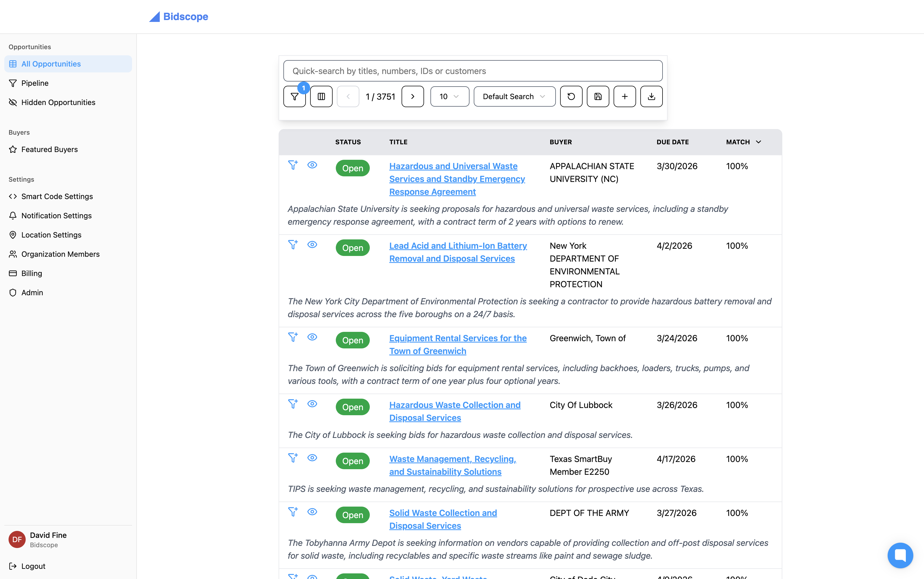Click in the quick-search input field
Image resolution: width=924 pixels, height=579 pixels.
[473, 71]
